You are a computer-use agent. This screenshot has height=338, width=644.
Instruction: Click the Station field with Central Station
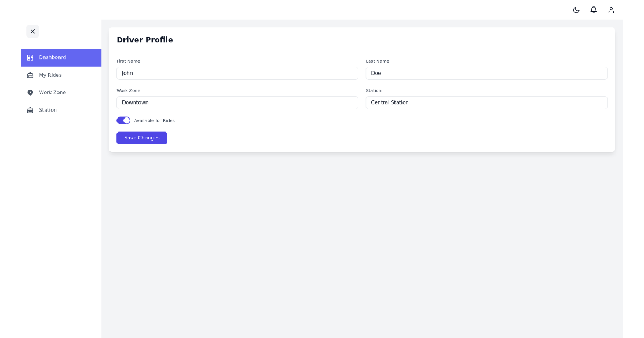point(486,102)
